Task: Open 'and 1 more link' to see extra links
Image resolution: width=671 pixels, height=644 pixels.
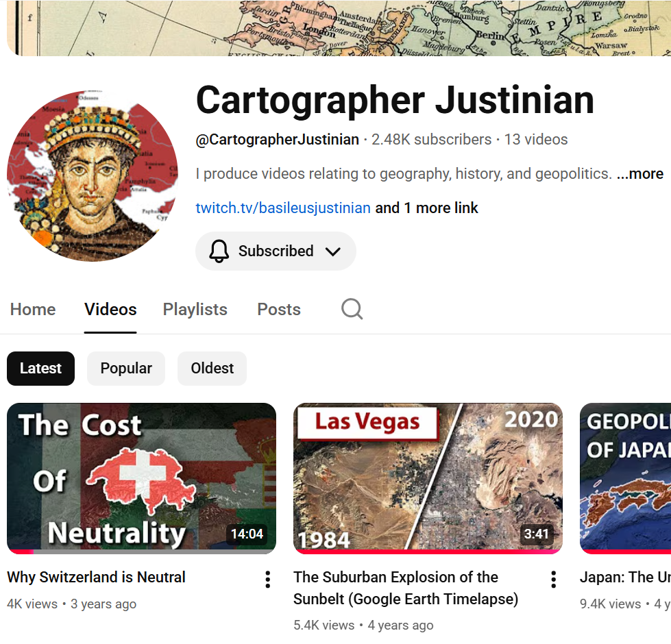Action: tap(426, 208)
